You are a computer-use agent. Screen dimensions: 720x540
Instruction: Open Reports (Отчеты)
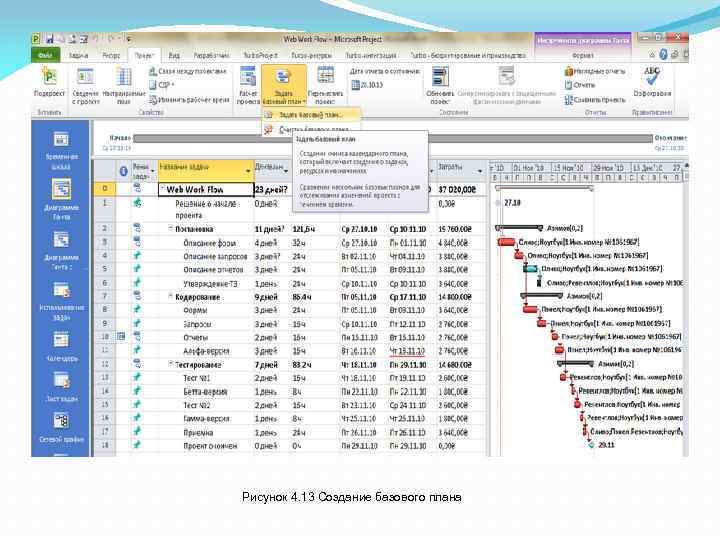coord(580,85)
